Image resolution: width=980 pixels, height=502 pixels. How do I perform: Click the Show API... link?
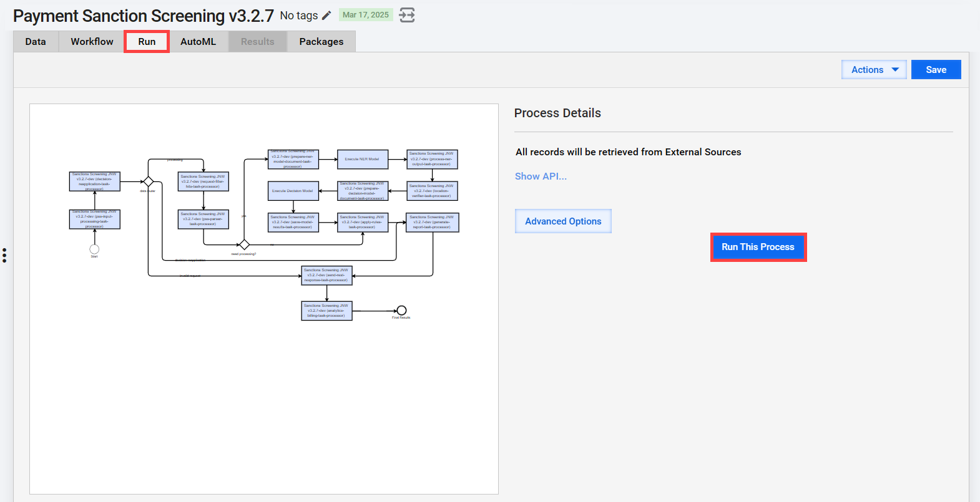click(541, 176)
